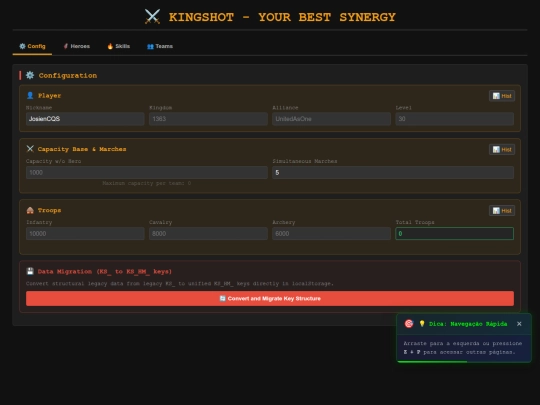Close the Dica Navegação Rápida tip
This screenshot has width=540, height=405.
tap(519, 324)
